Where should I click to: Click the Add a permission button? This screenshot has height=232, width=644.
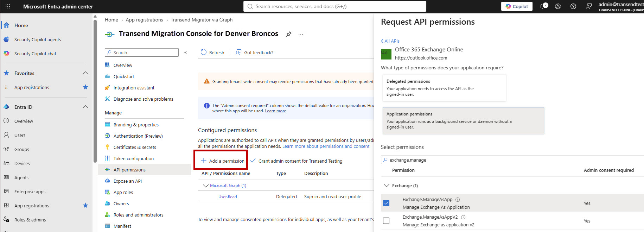[x=222, y=161]
